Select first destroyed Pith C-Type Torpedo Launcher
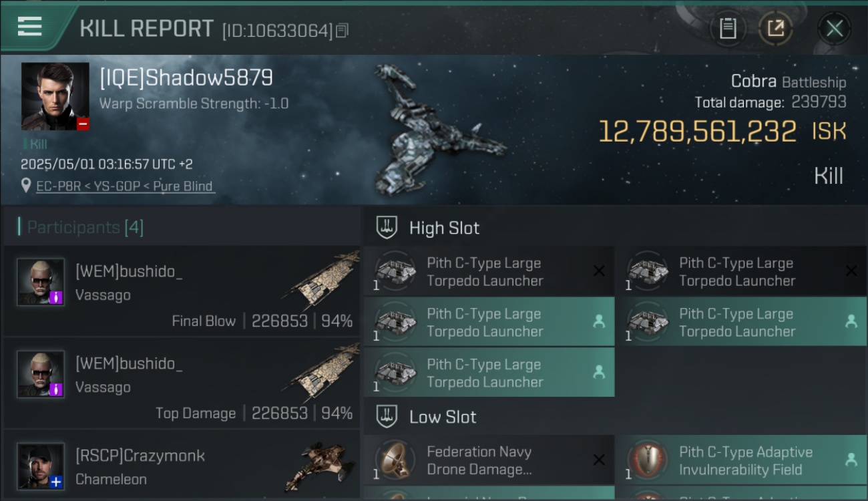This screenshot has height=501, width=868. (x=489, y=272)
